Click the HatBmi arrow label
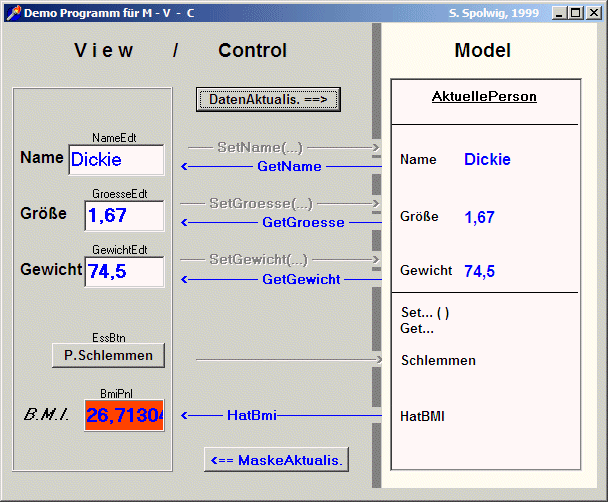Viewport: 608px width, 502px height. 252,414
